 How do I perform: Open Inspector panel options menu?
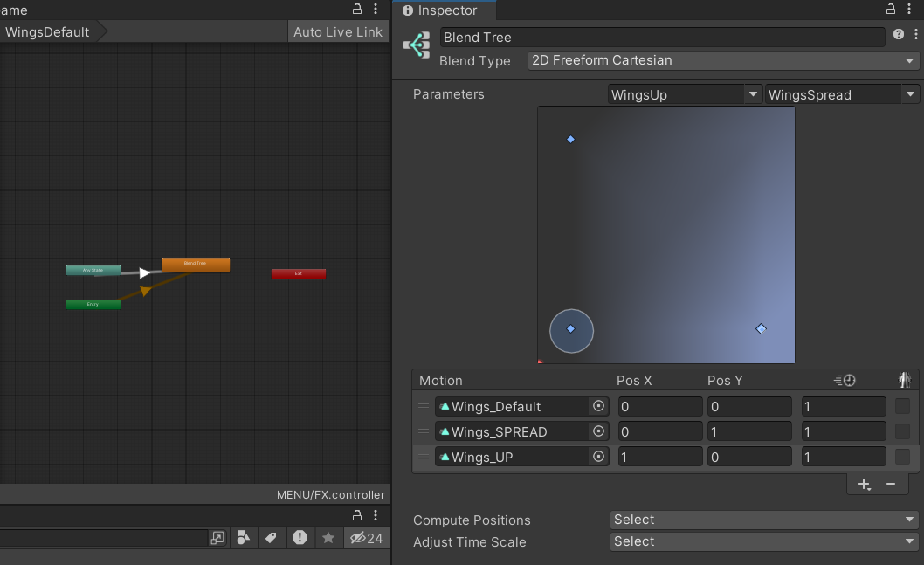point(909,9)
